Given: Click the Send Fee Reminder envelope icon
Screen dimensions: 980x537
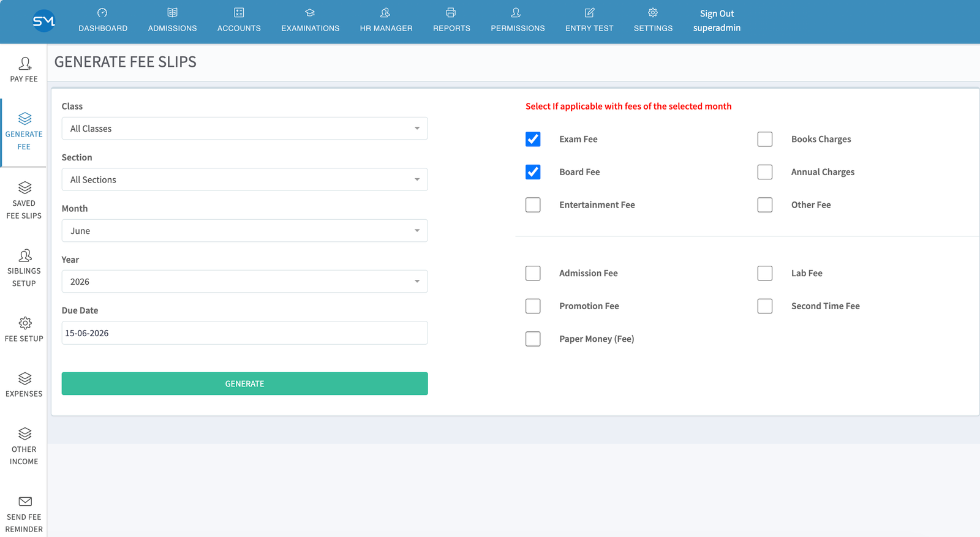Looking at the screenshot, I should 25,501.
